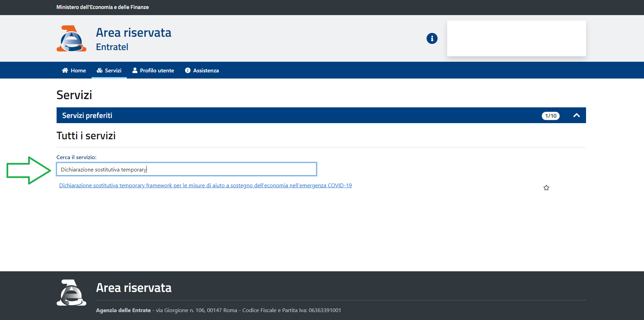The height and width of the screenshot is (320, 644).
Task: Open the Servizi navigation tab
Action: point(109,70)
